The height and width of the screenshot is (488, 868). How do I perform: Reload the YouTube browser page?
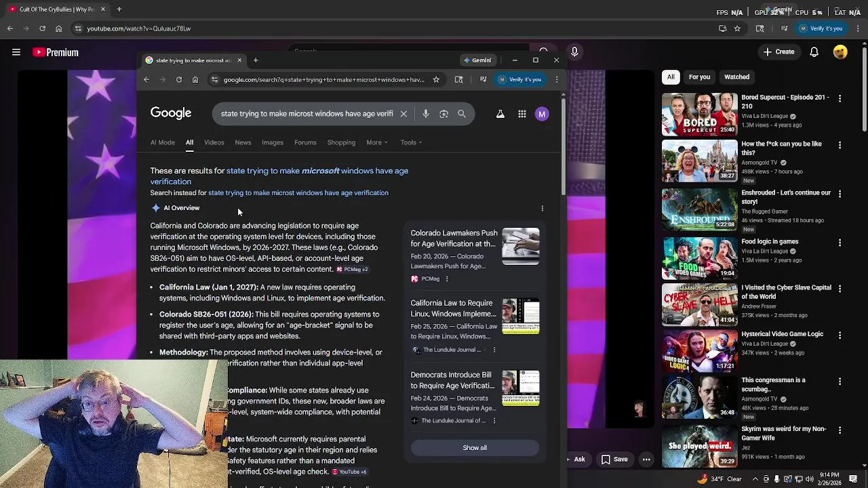[x=42, y=28]
